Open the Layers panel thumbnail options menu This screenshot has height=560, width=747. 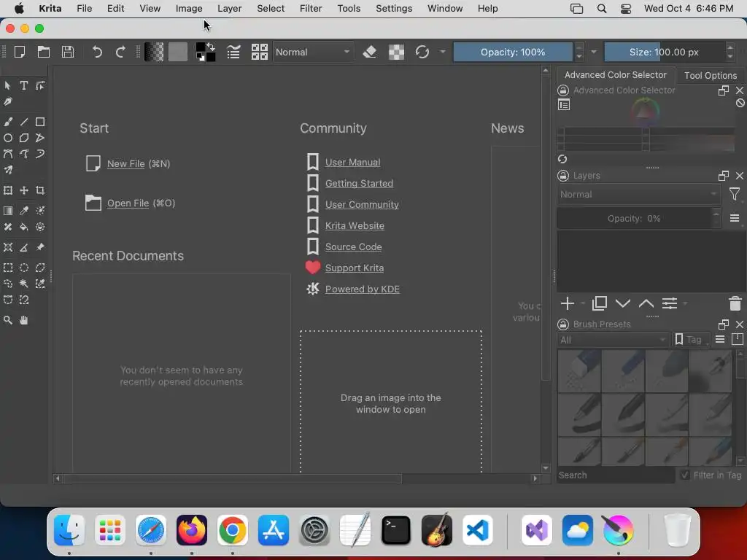coord(734,218)
